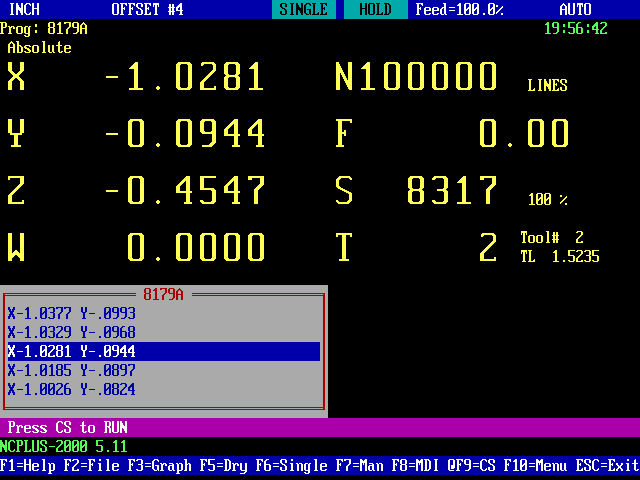This screenshot has height=480, width=640.
Task: Select F3=Graph in the function bar
Action: (160, 466)
